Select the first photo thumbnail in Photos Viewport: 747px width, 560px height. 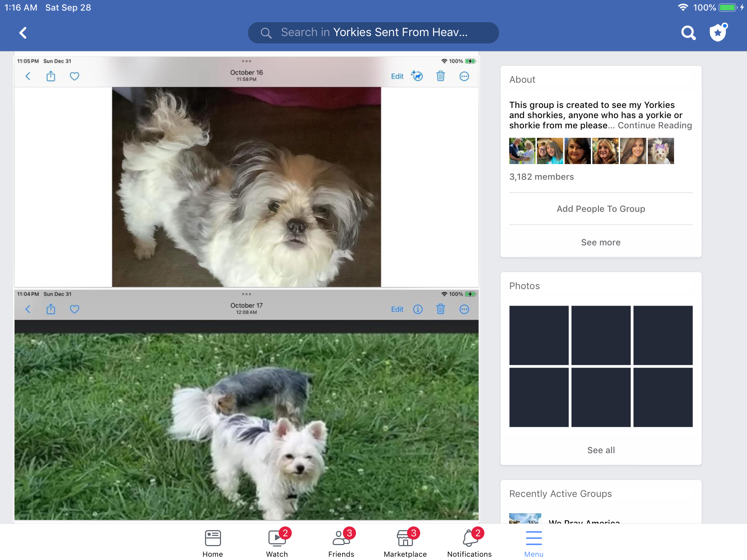(539, 335)
